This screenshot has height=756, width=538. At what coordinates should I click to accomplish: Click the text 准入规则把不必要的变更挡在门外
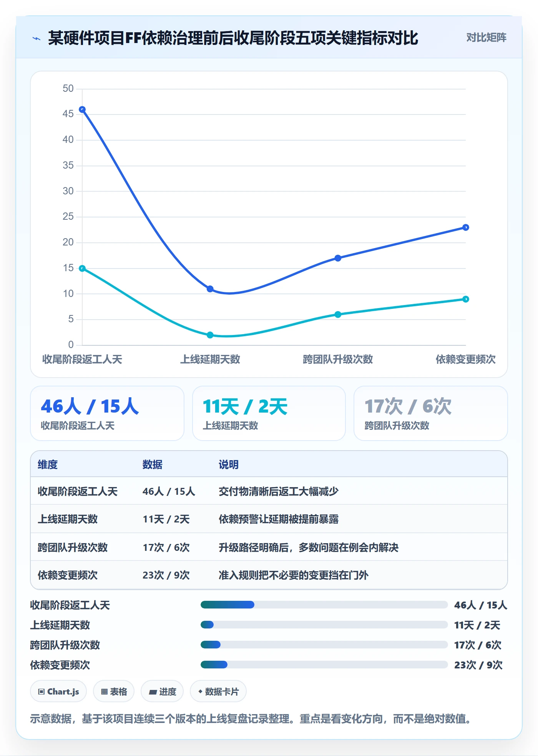point(294,575)
